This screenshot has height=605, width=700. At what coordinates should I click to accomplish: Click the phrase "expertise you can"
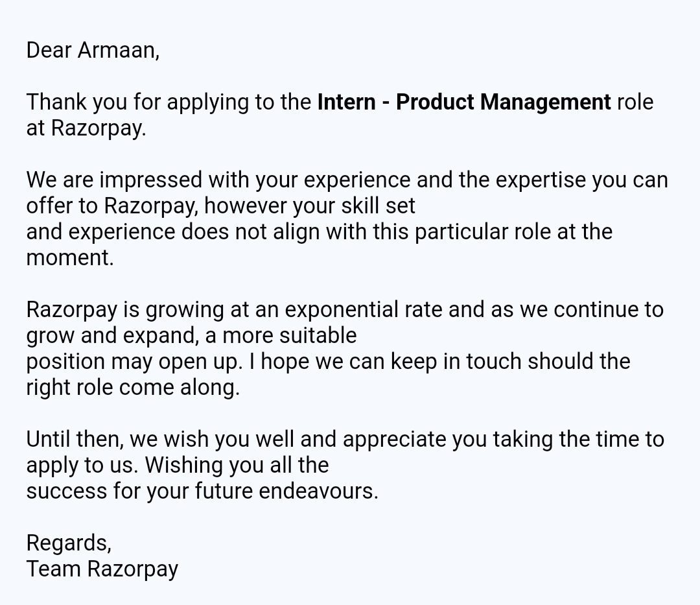tap(563, 180)
